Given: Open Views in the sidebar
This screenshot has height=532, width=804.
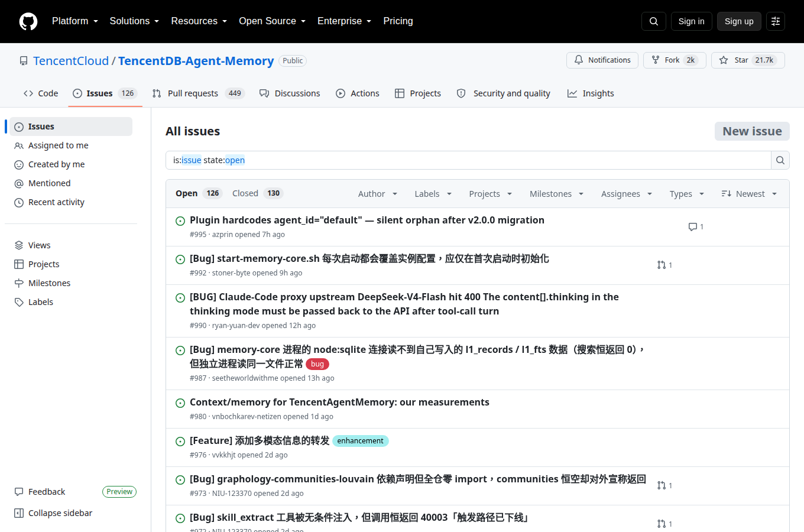Looking at the screenshot, I should (71, 245).
